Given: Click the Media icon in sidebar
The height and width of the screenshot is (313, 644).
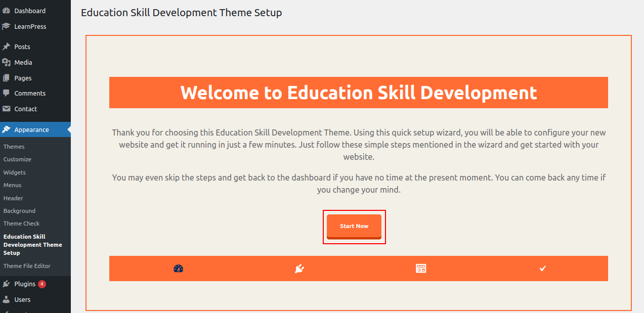Looking at the screenshot, I should [6, 62].
